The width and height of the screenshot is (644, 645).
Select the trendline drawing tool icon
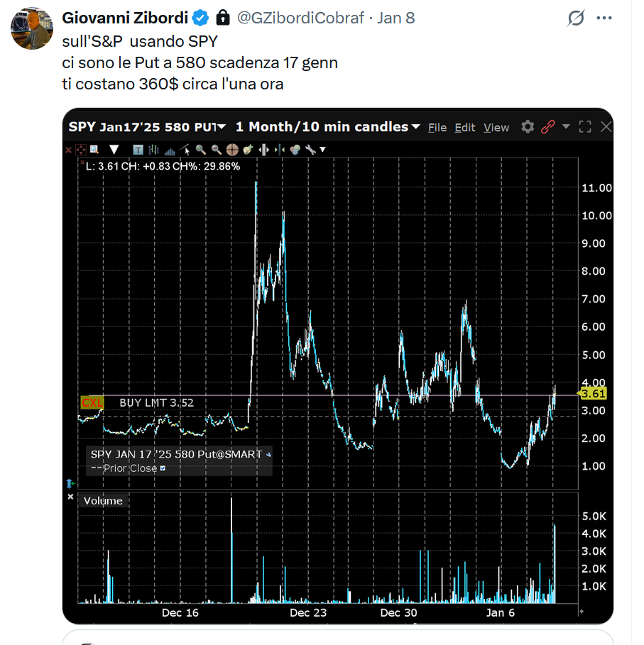tap(185, 150)
